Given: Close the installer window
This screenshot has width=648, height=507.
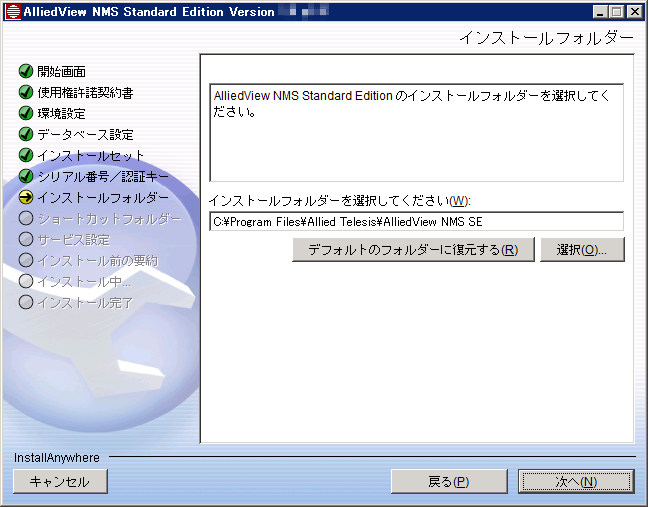Looking at the screenshot, I should [x=634, y=12].
